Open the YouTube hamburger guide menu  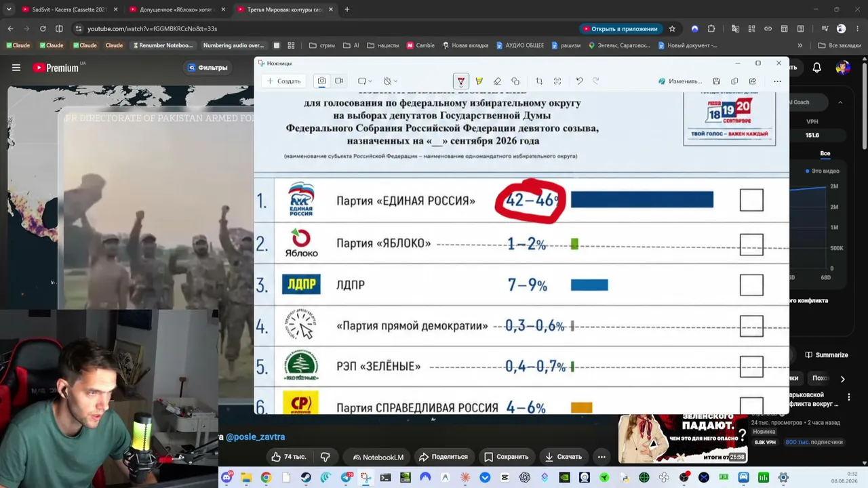click(x=16, y=68)
